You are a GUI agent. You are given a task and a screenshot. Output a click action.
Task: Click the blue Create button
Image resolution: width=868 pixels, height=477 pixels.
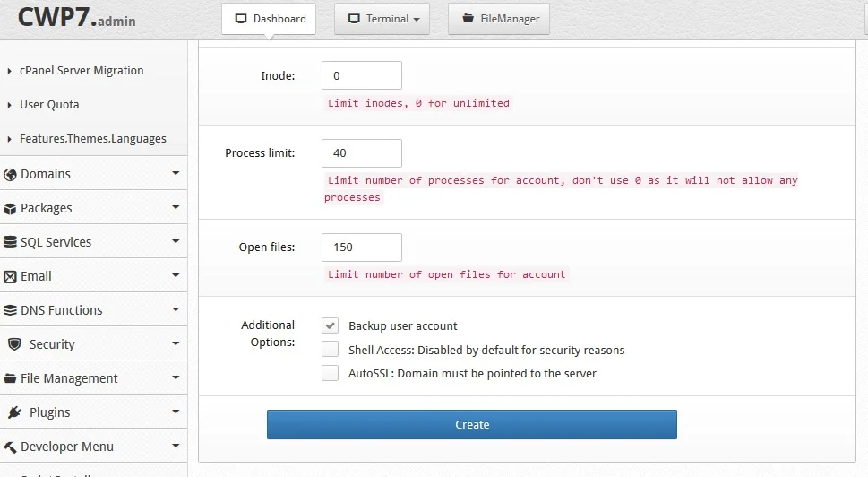[472, 424]
